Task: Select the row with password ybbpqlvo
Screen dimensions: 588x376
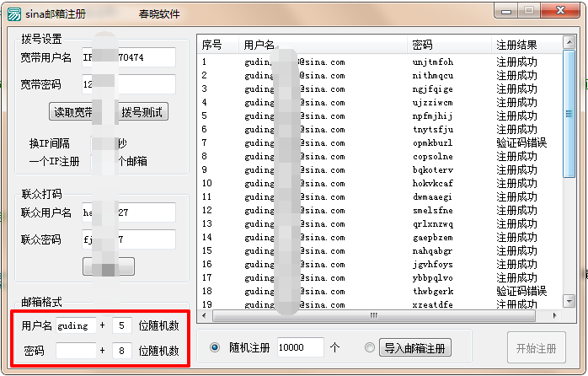Action: coord(380,278)
